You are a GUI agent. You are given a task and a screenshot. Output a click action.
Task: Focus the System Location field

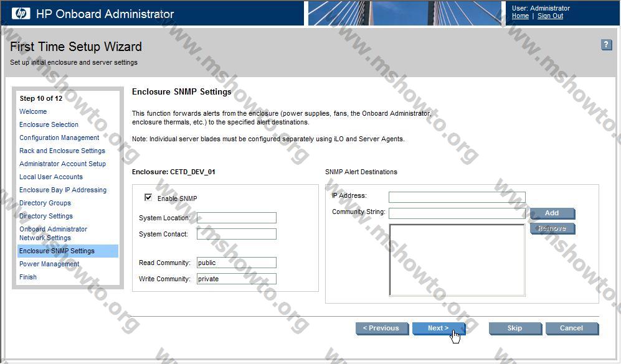[237, 218]
